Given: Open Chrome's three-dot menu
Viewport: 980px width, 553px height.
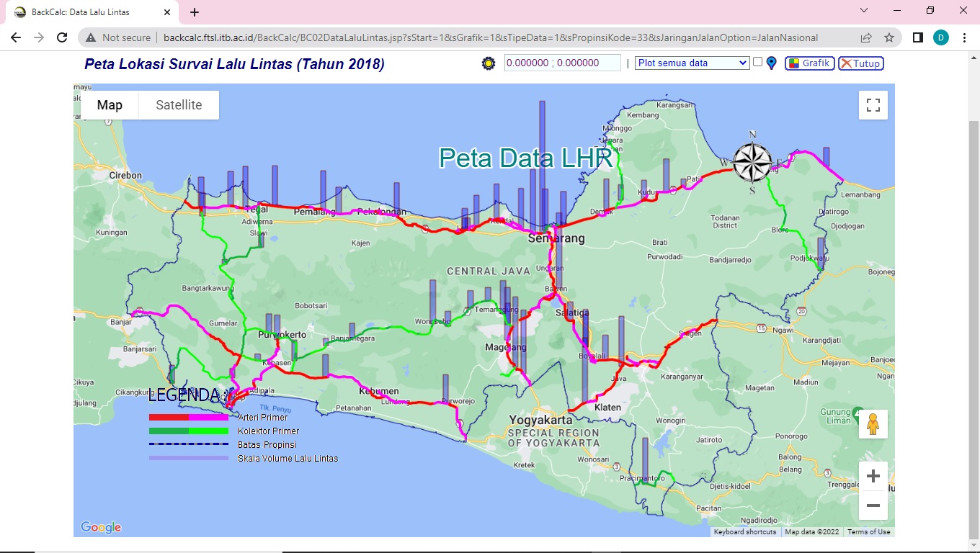Looking at the screenshot, I should pos(965,37).
